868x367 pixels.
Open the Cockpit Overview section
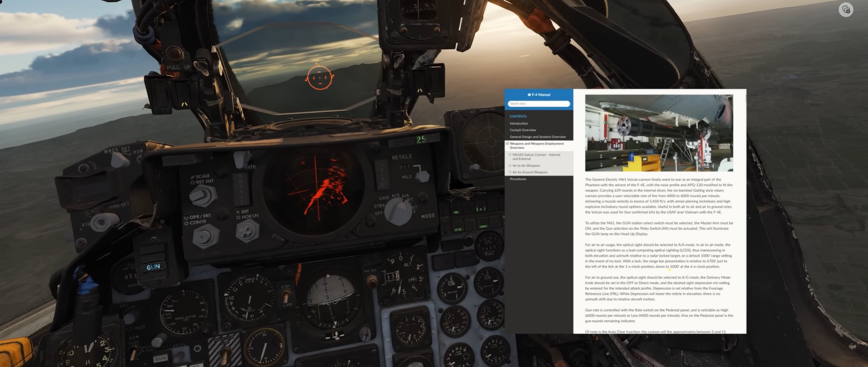pos(522,130)
